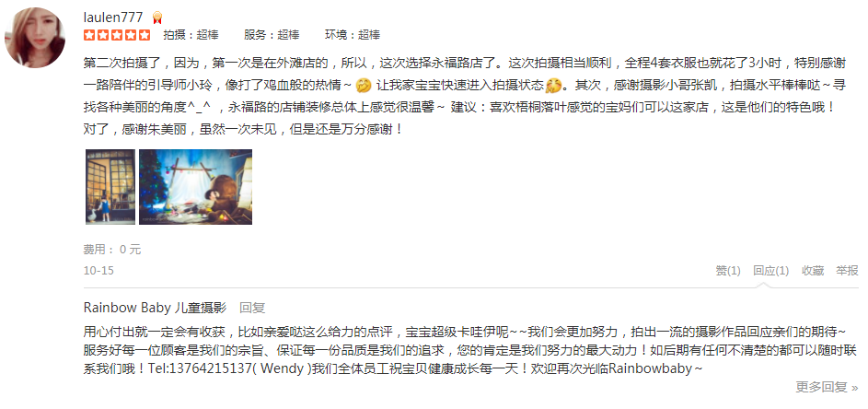Open the Christmas tree teddy bear photo thumbnail
868x409 pixels.
(x=195, y=187)
